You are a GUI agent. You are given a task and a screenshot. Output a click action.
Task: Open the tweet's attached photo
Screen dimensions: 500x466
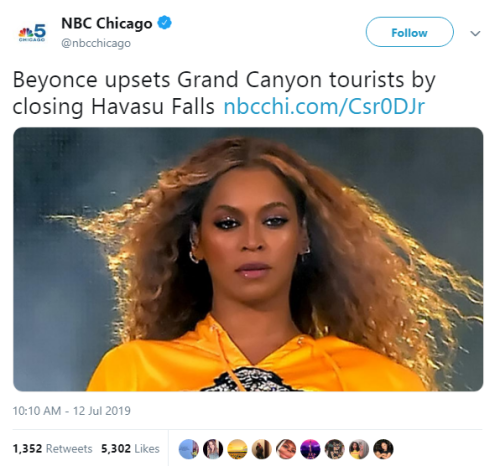(248, 259)
